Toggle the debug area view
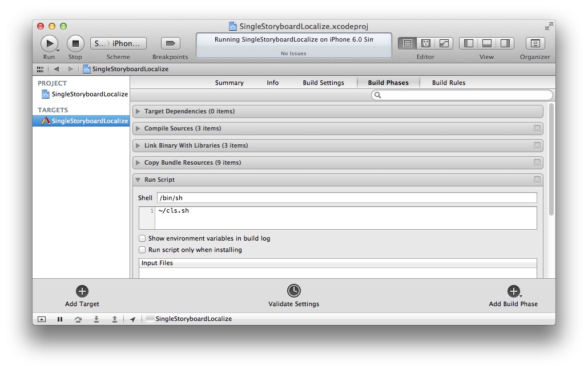Image resolution: width=588 pixels, height=370 pixels. pyautogui.click(x=487, y=43)
